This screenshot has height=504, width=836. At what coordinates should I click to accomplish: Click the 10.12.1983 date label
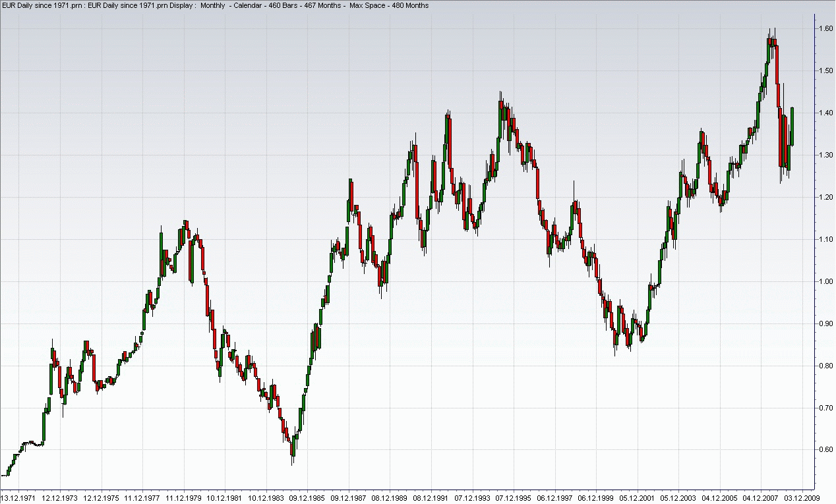(x=266, y=498)
